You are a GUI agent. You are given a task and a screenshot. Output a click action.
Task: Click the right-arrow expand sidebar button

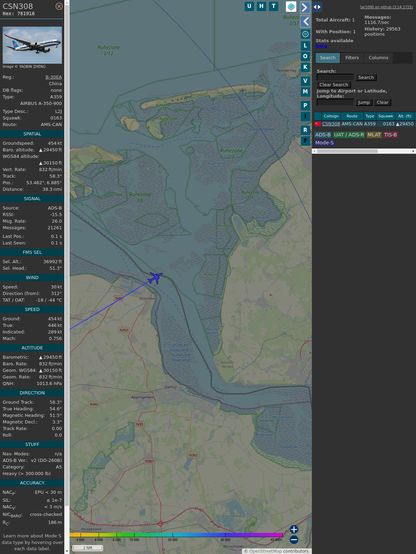coord(305,7)
